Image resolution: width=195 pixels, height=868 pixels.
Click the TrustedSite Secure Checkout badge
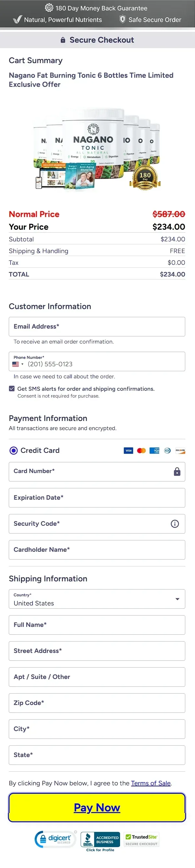click(141, 839)
